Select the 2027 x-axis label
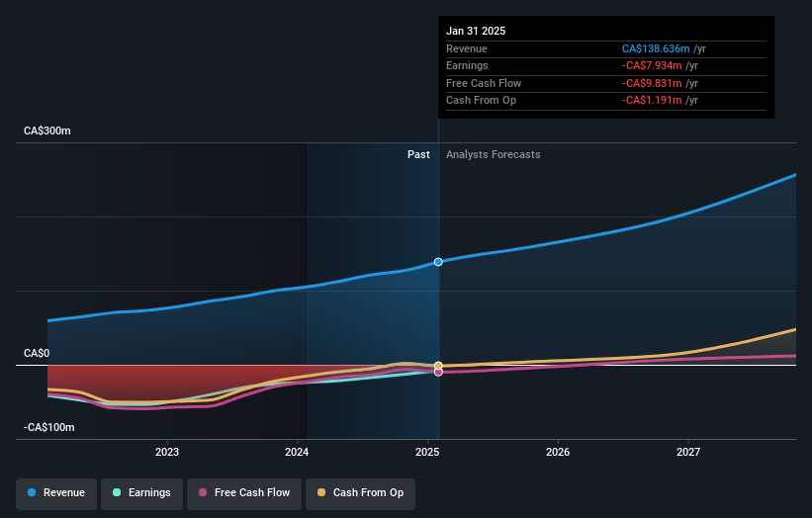The width and height of the screenshot is (812, 518). coord(688,452)
